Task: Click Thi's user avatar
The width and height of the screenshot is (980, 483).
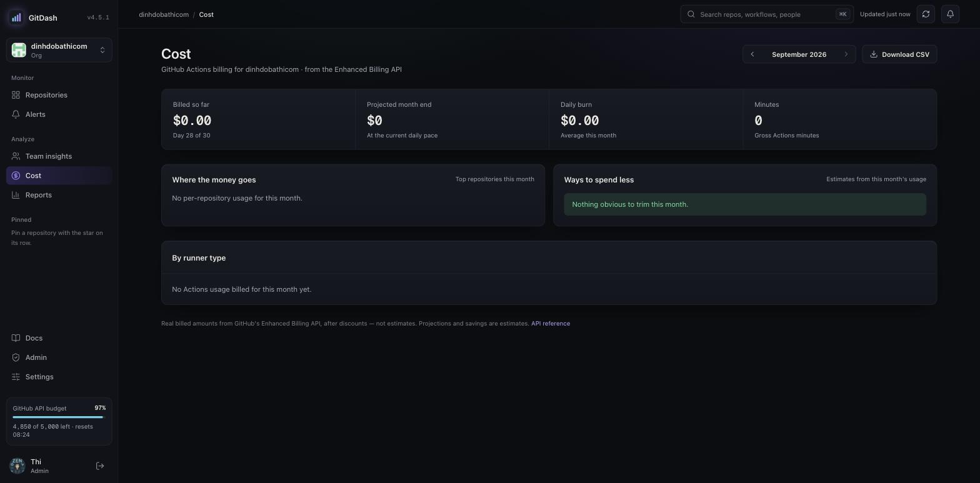Action: tap(17, 466)
